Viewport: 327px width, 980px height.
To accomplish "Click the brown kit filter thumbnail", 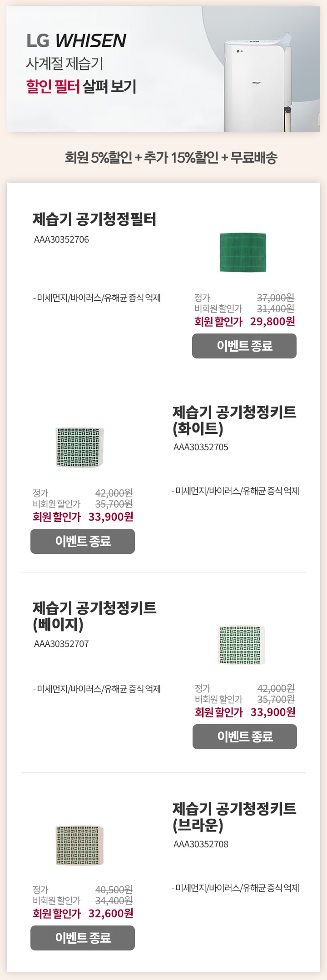I will coord(80,845).
